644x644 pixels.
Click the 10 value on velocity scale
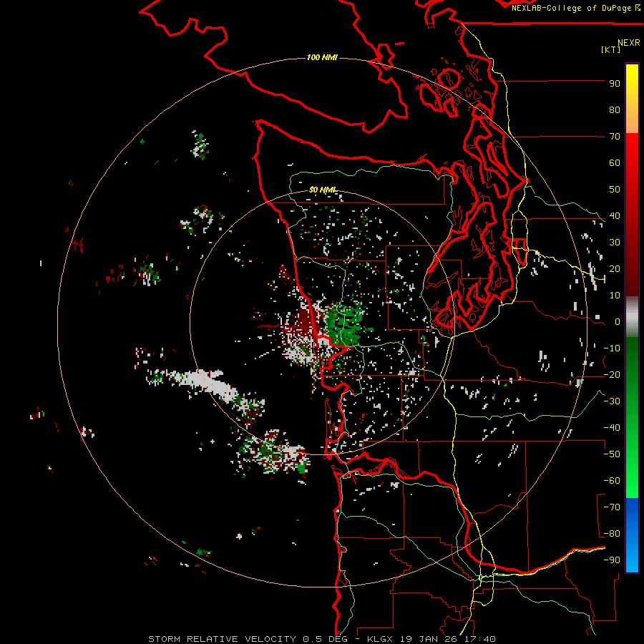tap(615, 296)
